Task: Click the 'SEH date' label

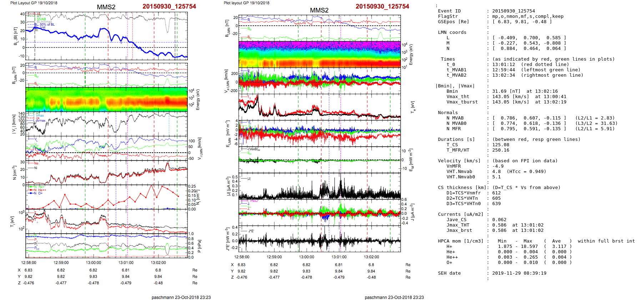Action: click(449, 273)
